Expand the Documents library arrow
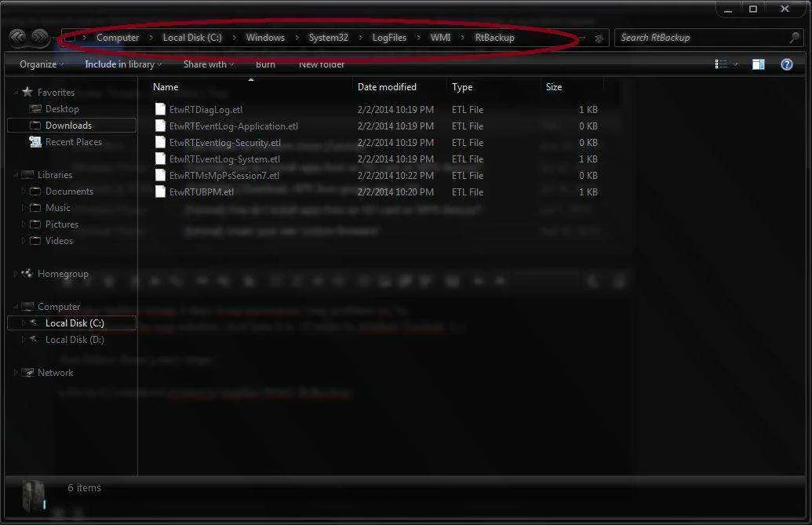 click(24, 191)
